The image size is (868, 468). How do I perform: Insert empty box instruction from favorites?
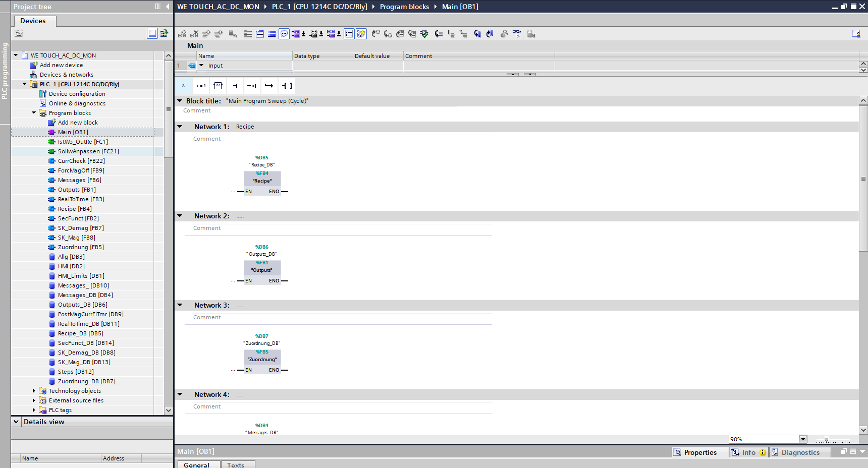pos(218,86)
